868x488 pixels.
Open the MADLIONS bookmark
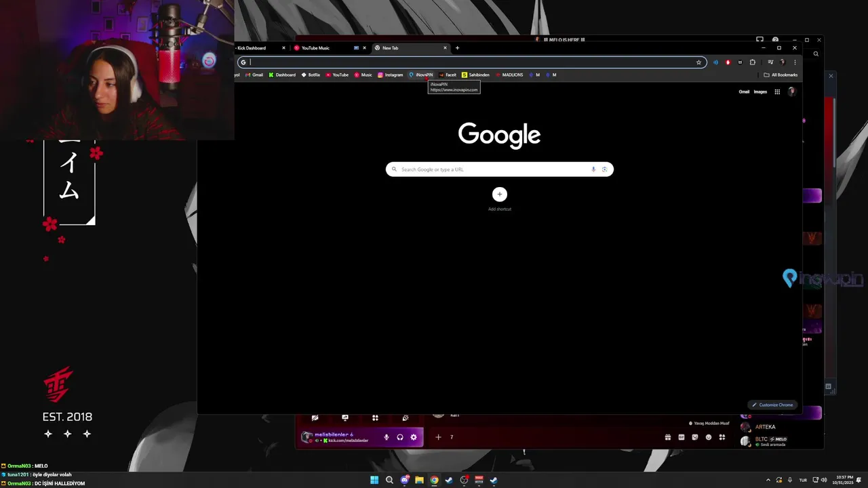pyautogui.click(x=509, y=75)
